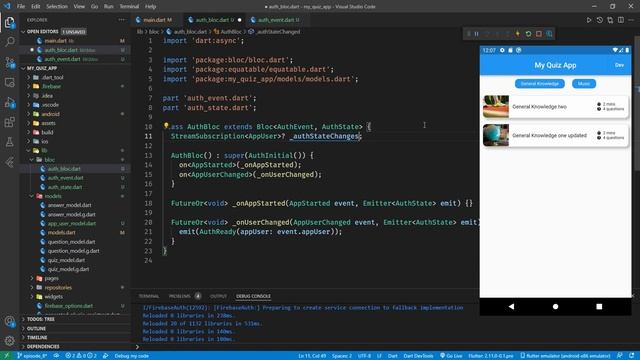The height and width of the screenshot is (360, 640).
Task: Click Debug my code in status bar
Action: point(131,356)
